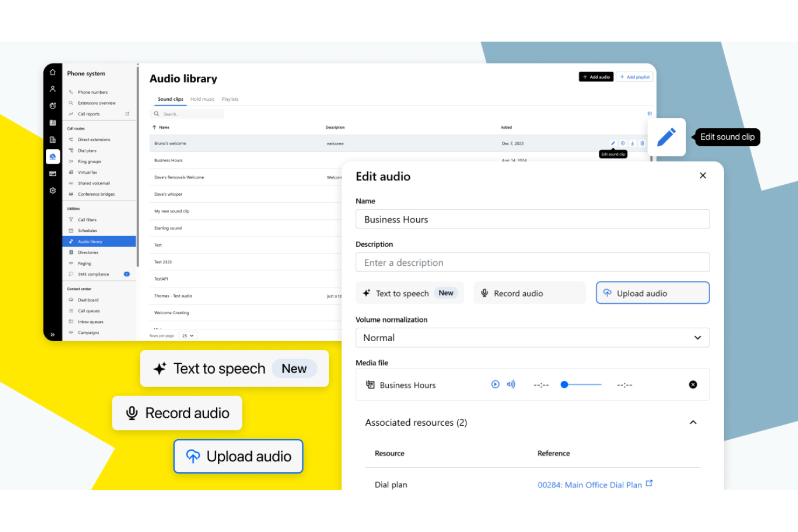Switch to the Hold music tab
The width and height of the screenshot is (798, 532).
(202, 99)
